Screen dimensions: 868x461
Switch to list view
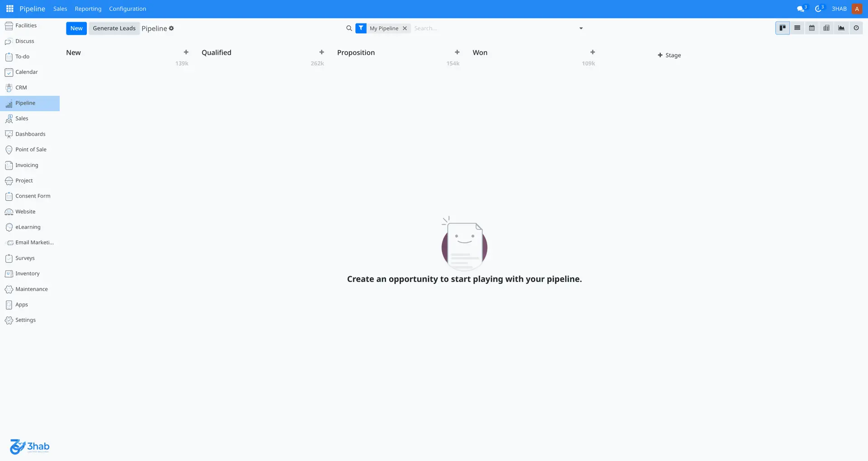click(797, 28)
